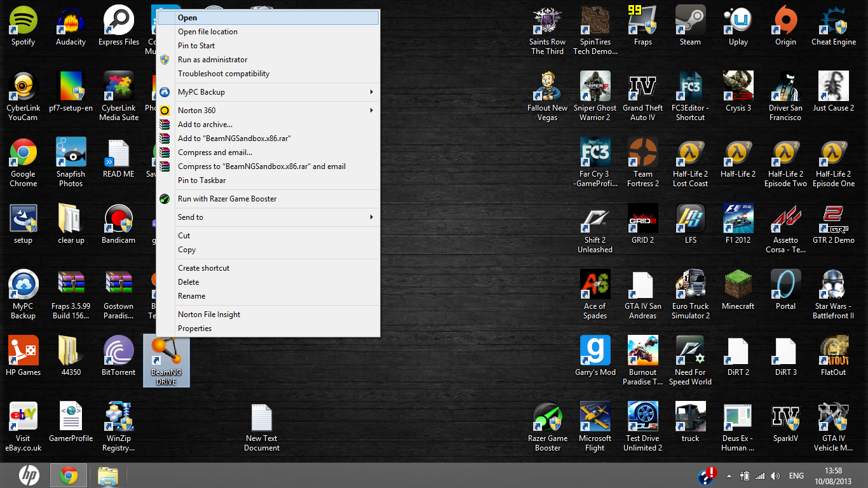The height and width of the screenshot is (488, 868).
Task: Choose Run as administrator
Action: 268,60
